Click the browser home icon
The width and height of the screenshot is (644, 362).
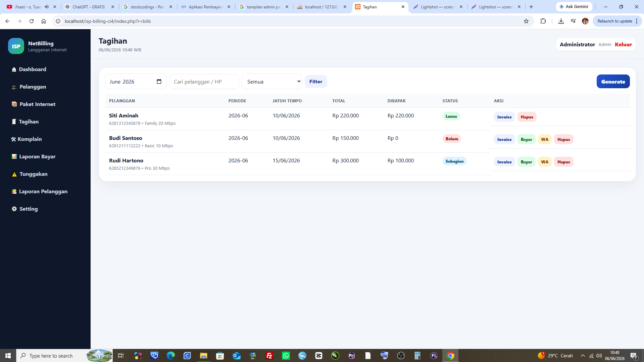pos(44,21)
